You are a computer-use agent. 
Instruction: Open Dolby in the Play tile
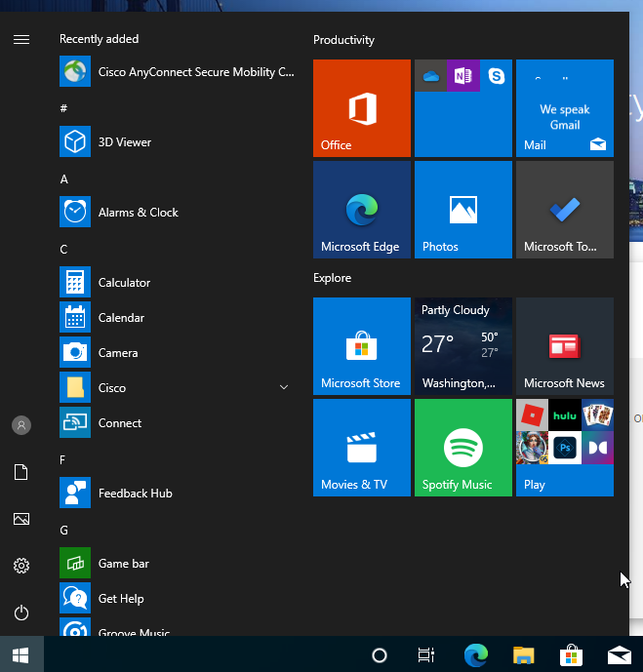597,448
